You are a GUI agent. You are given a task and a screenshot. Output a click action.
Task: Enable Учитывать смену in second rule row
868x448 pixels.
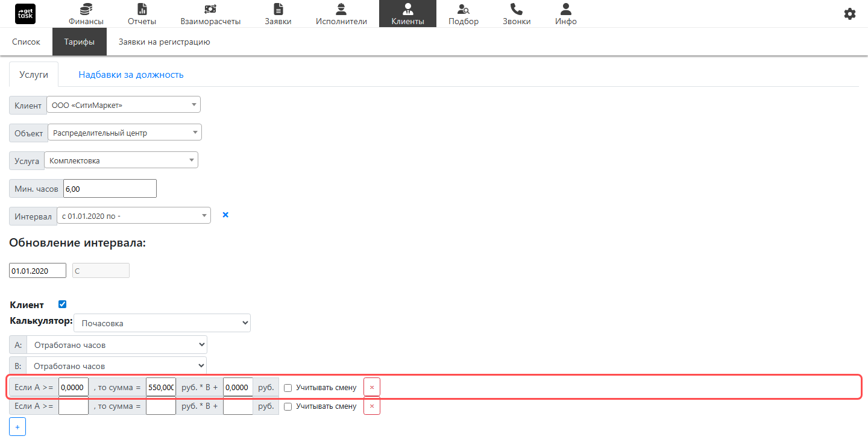288,407
